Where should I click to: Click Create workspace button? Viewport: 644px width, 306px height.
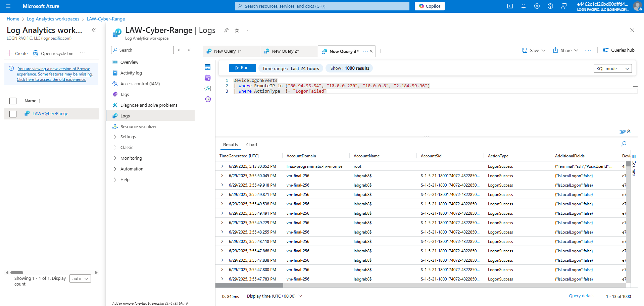pos(17,53)
